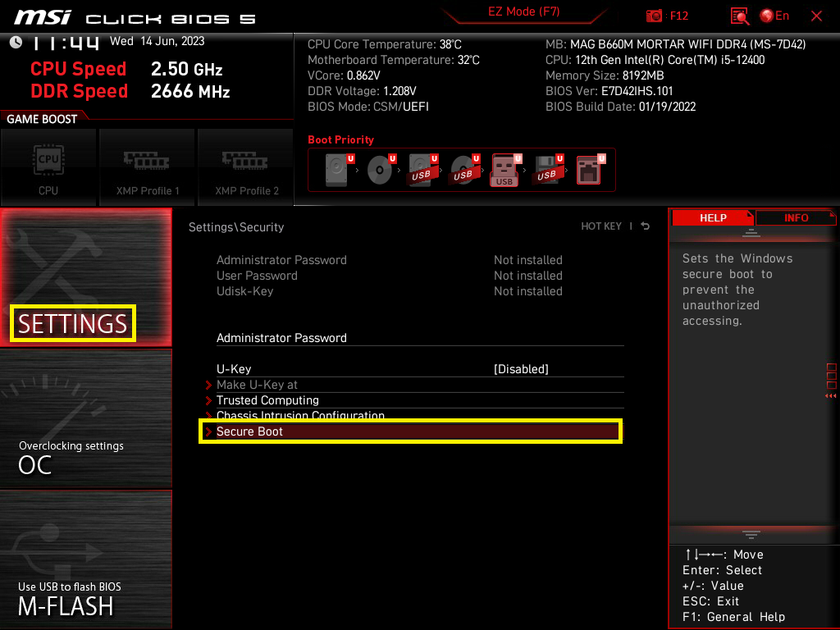Click the GAME BOOST label
Screen dimensions: 840x630
click(x=42, y=119)
